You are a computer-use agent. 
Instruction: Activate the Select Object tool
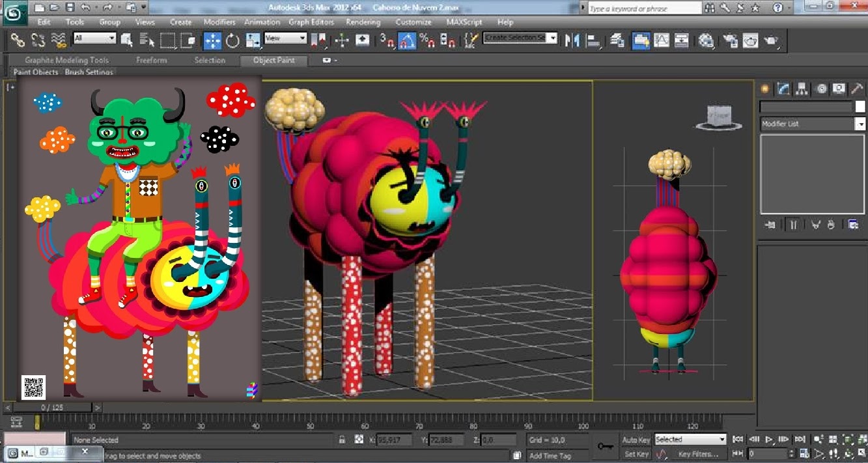click(x=127, y=40)
